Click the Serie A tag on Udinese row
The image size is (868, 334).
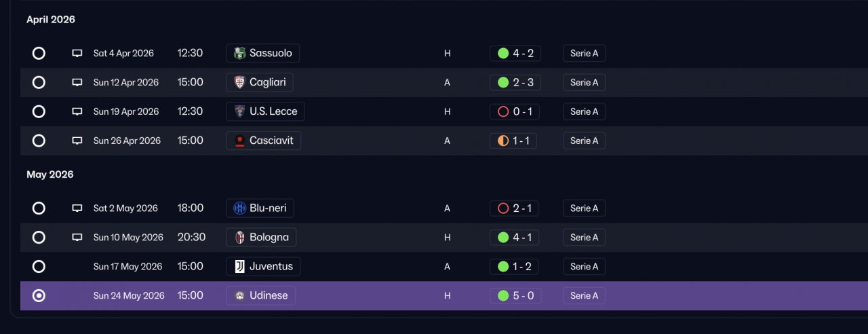[x=584, y=296]
